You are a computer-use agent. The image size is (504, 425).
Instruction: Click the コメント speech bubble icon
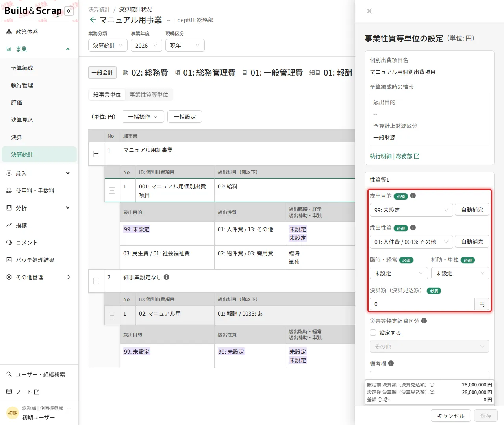click(9, 243)
